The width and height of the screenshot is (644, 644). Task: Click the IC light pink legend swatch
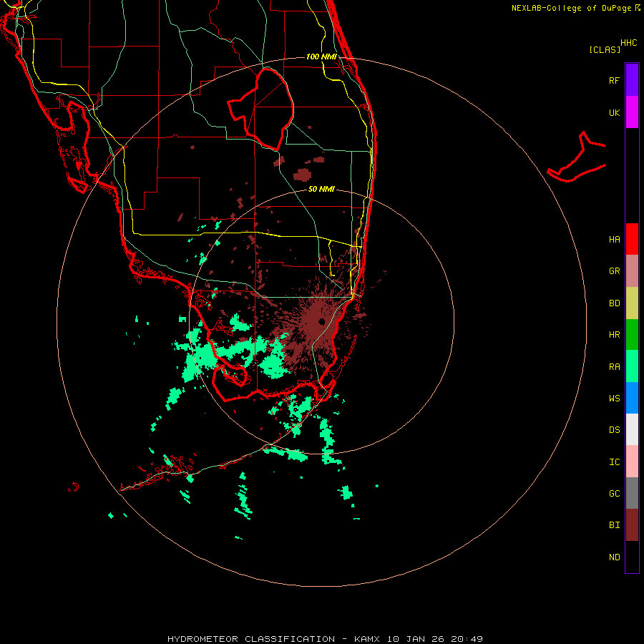pos(632,462)
